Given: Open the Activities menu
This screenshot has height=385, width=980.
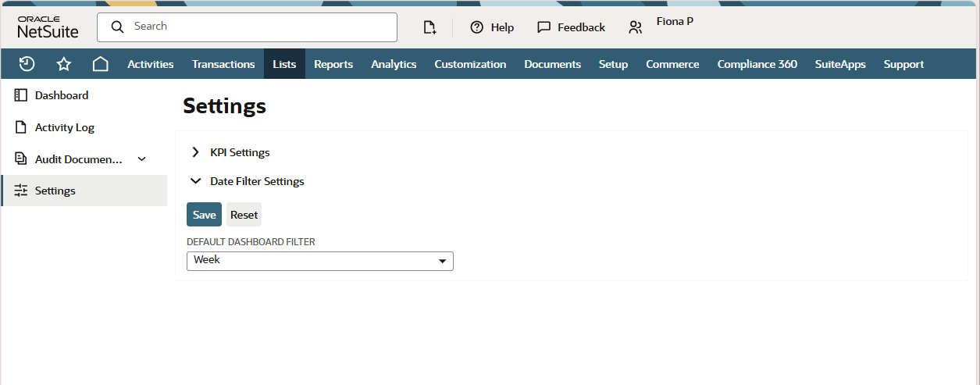Looking at the screenshot, I should coord(151,64).
